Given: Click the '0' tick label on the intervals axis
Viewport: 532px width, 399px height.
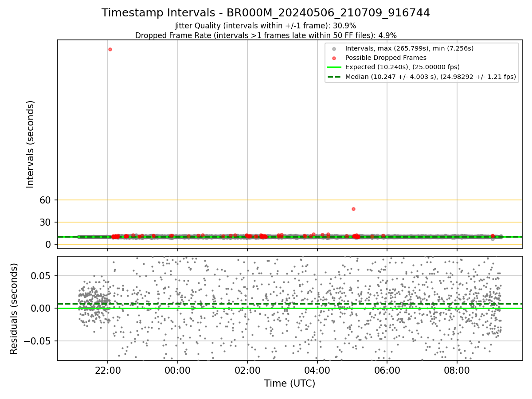Looking at the screenshot, I should (x=49, y=244).
